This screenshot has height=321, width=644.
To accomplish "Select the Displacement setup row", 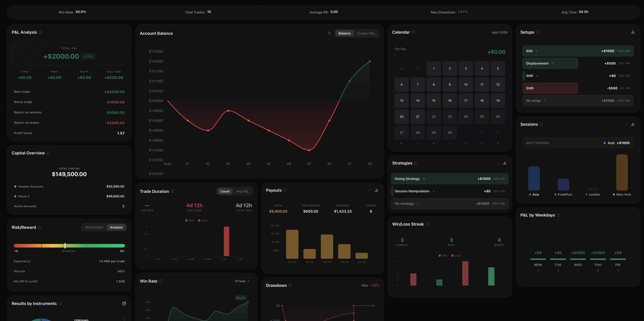I will coord(578,63).
